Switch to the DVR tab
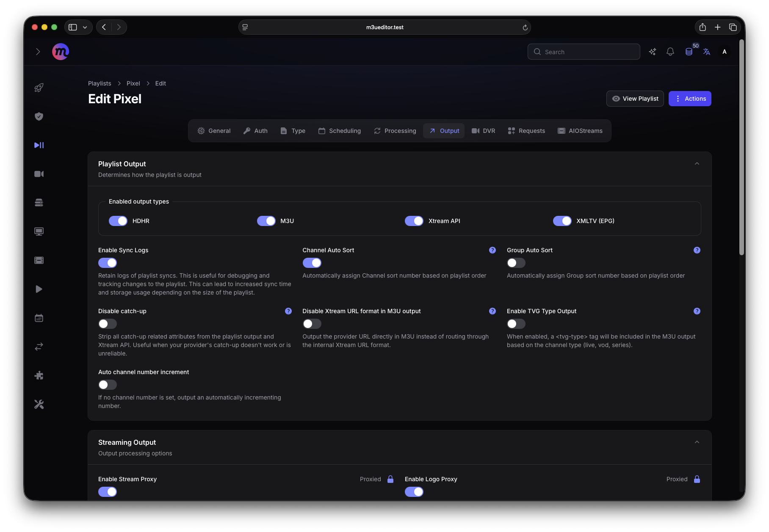Viewport: 769px width, 532px height. pos(484,131)
